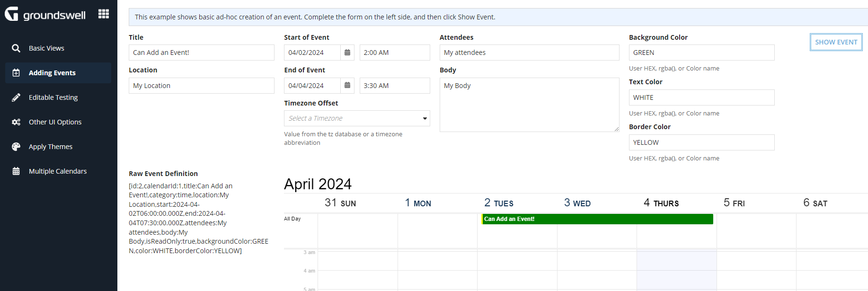Screen dimensions: 868x291
Task: Open the End of Event date picker
Action: 347,86
